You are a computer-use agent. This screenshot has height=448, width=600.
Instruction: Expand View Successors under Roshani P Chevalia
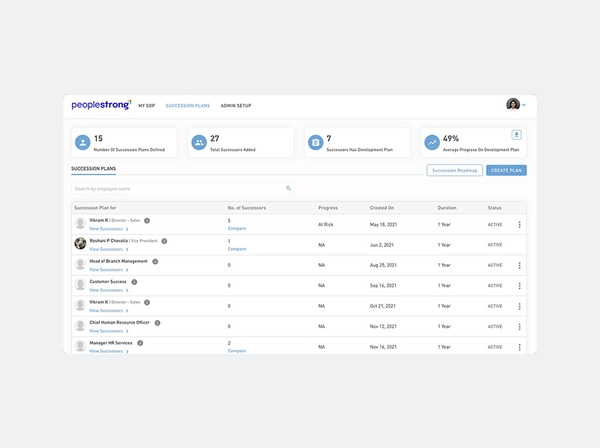(x=108, y=249)
